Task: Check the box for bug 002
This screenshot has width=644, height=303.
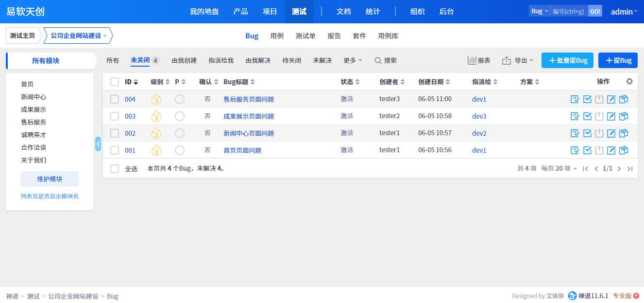Action: [115, 133]
